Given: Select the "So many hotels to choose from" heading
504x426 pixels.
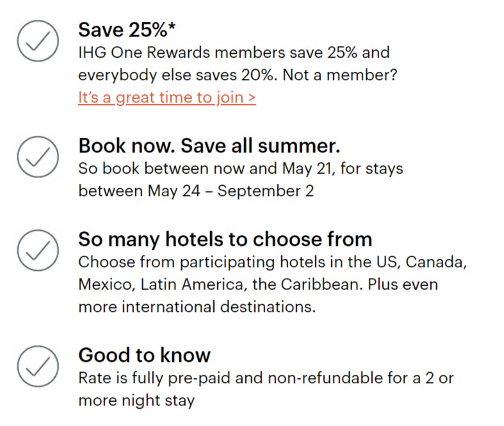Looking at the screenshot, I should (x=225, y=240).
